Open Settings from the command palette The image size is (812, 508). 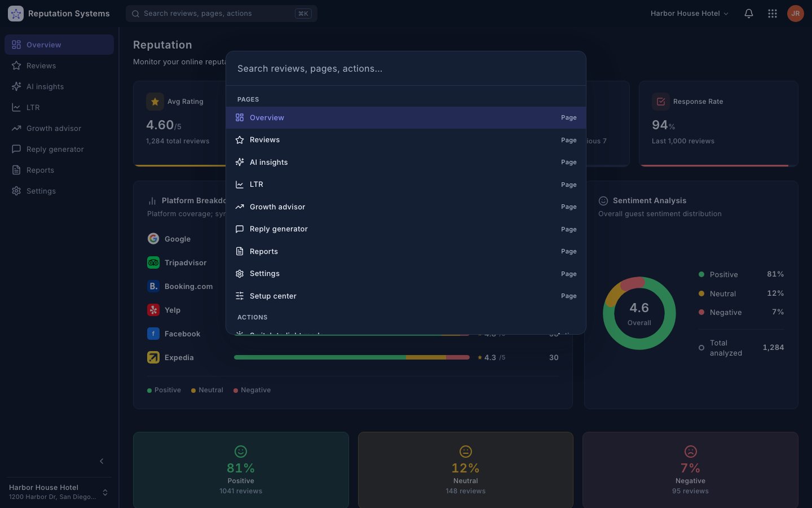coord(406,274)
